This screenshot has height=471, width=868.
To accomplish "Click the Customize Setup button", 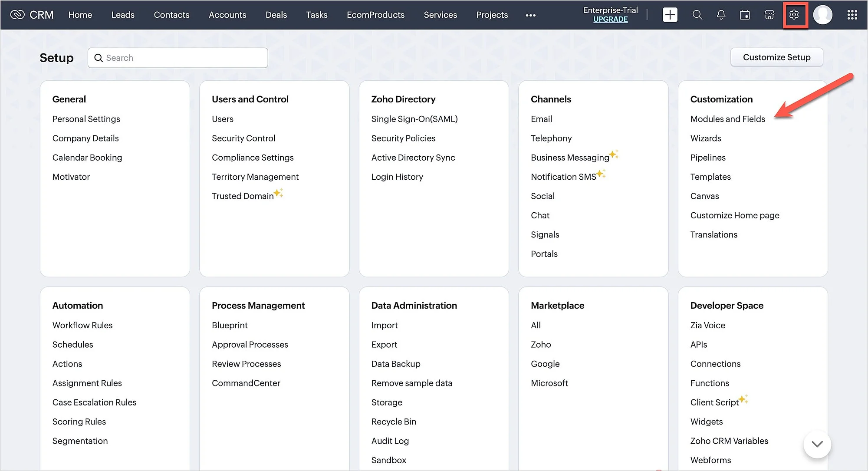I will [x=776, y=57].
